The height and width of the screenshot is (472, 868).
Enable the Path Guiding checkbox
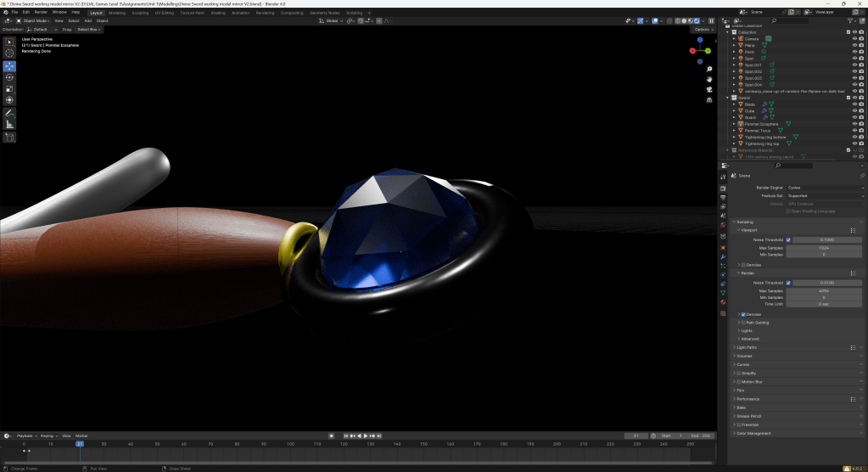tap(742, 323)
